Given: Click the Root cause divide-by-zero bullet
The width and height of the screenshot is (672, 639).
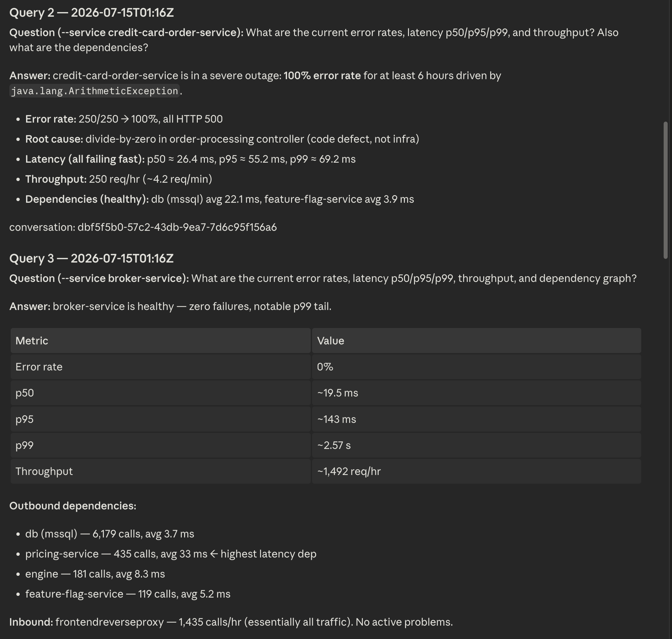Looking at the screenshot, I should (222, 139).
